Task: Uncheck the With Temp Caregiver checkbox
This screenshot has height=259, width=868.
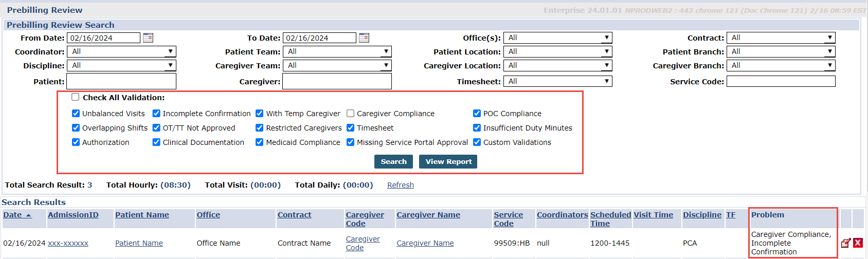Action: (x=260, y=114)
